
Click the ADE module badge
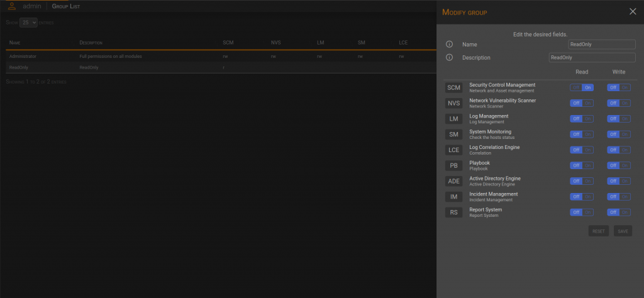pos(454,181)
